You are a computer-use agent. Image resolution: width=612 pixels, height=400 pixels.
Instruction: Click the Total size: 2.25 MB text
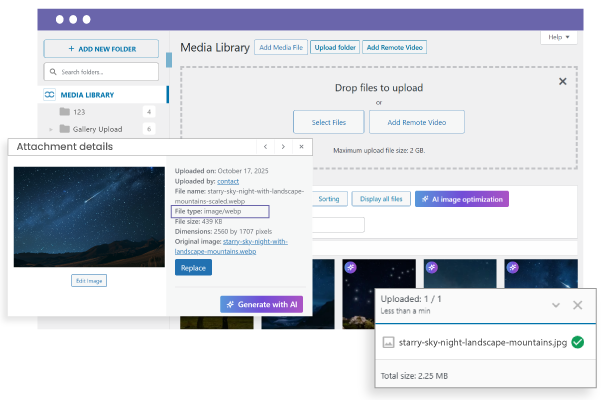tap(414, 376)
